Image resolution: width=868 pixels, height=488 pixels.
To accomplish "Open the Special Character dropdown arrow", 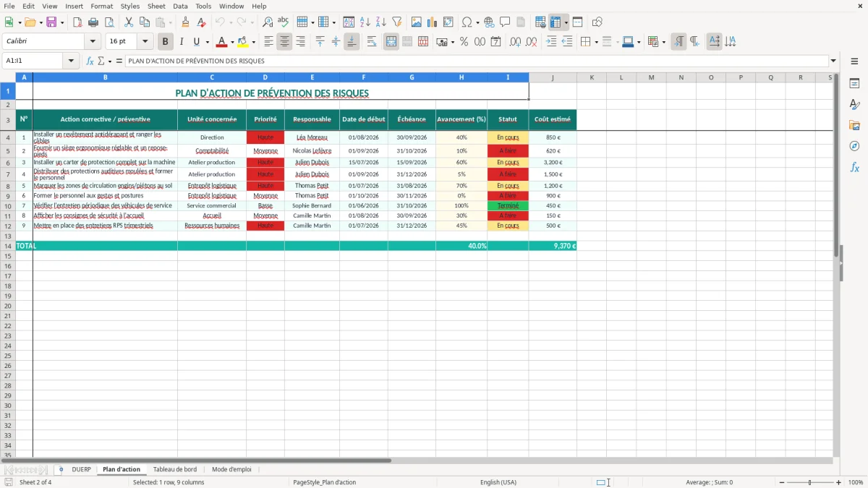I will click(x=477, y=22).
